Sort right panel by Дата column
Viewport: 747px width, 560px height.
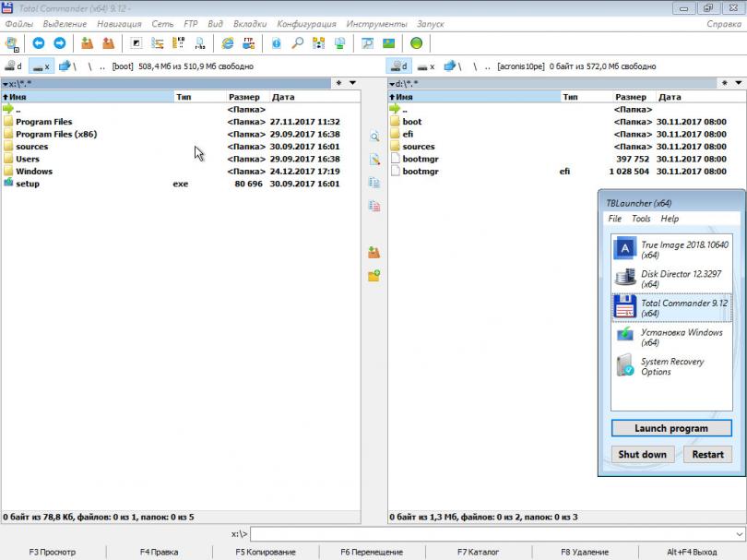700,97
